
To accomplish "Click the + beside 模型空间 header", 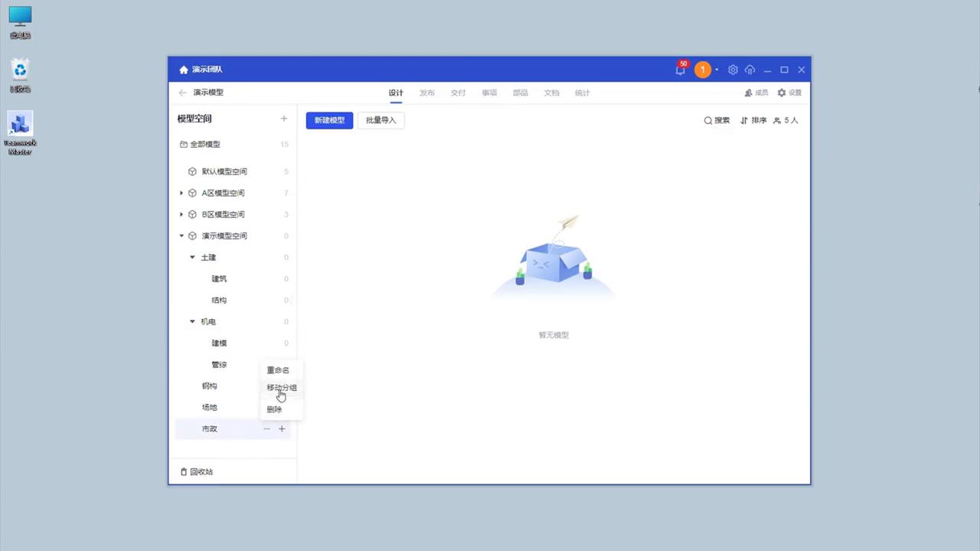I will click(x=284, y=119).
